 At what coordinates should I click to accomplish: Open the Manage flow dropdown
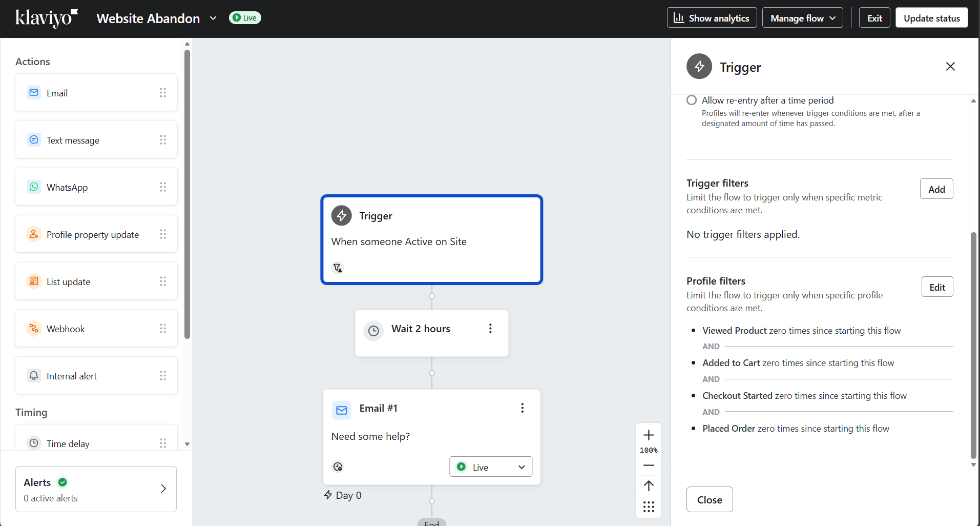[x=802, y=17]
